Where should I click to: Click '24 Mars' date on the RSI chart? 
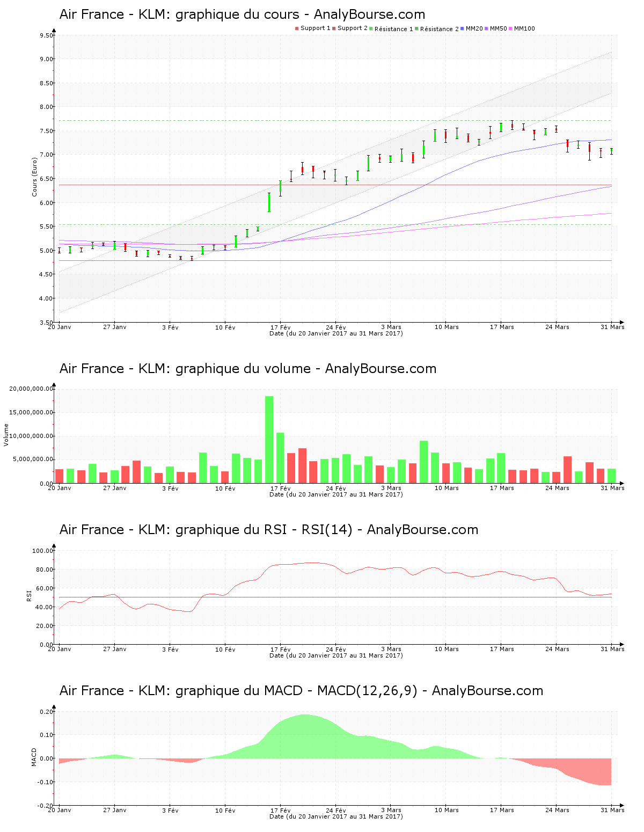point(557,649)
